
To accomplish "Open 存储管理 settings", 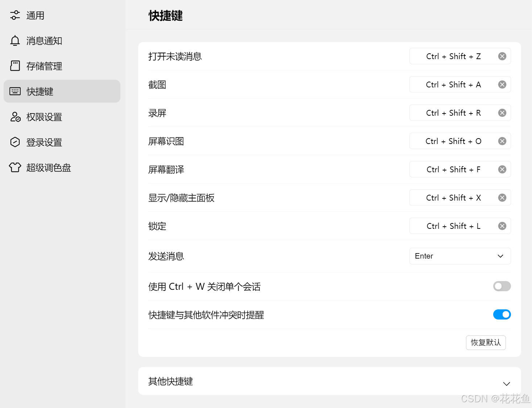I will pyautogui.click(x=44, y=66).
